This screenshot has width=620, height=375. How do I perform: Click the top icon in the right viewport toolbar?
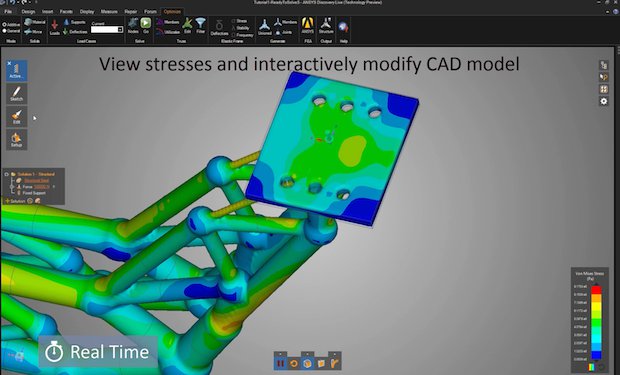[x=604, y=65]
